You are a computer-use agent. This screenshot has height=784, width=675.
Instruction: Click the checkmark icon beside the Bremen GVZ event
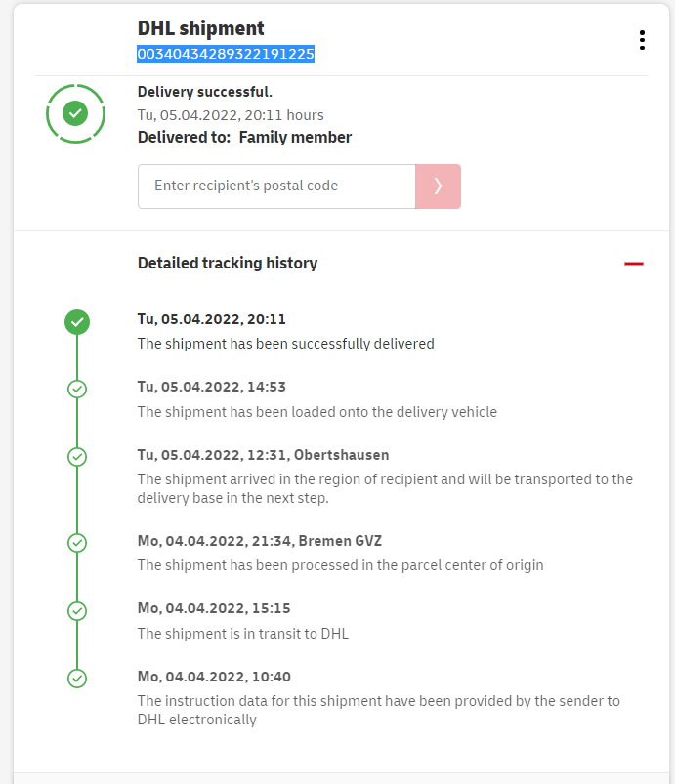pos(77,542)
